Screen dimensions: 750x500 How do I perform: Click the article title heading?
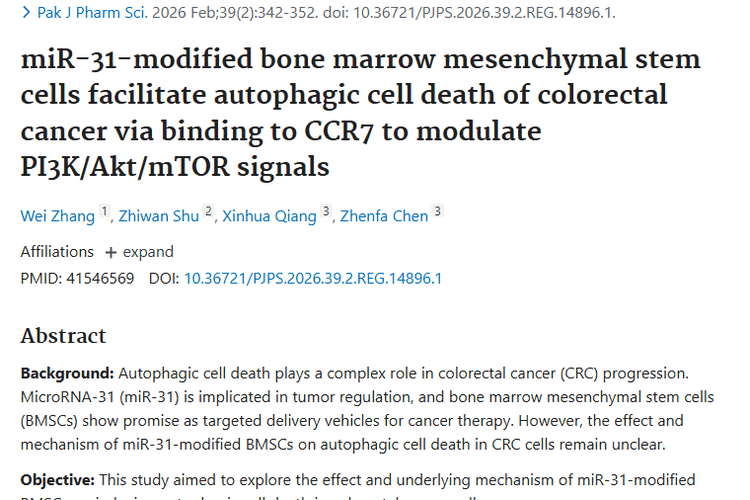[360, 110]
